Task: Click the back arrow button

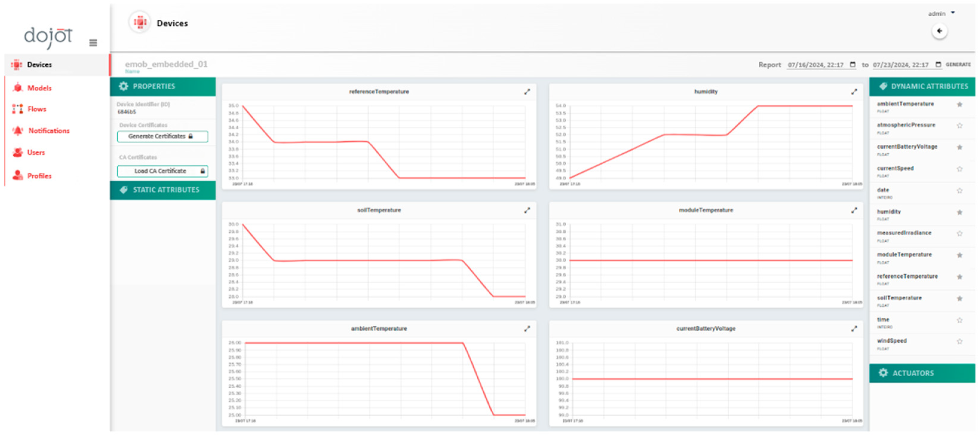Action: (x=939, y=31)
